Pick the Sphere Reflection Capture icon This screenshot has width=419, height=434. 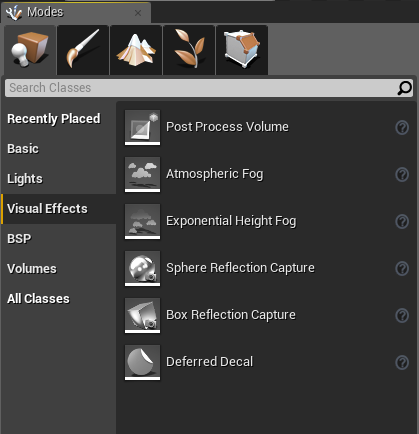click(x=142, y=268)
